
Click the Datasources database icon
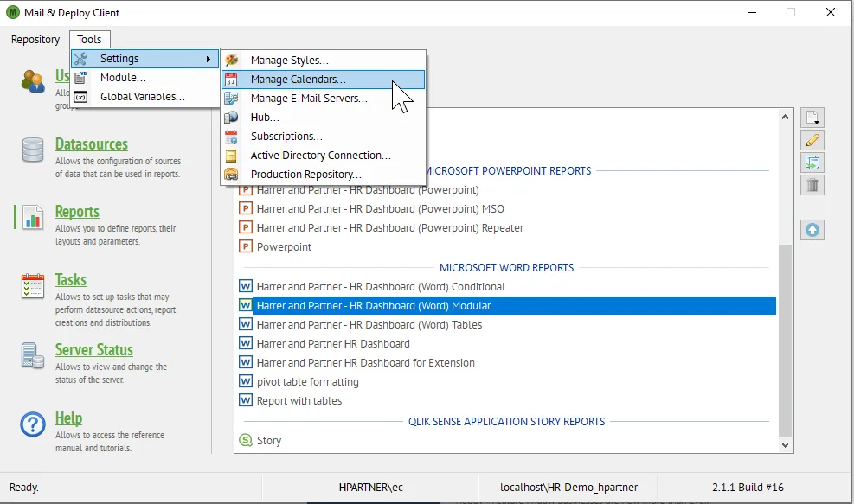tap(33, 150)
